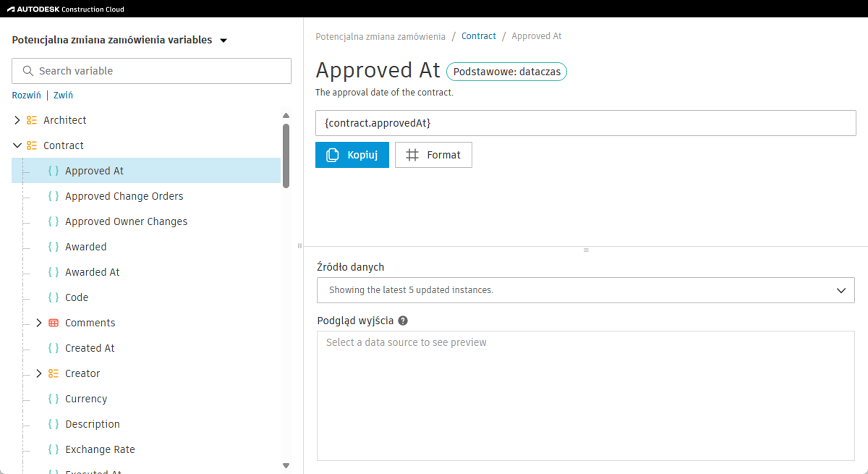Click the curly braces icon beside Awarded At
The width and height of the screenshot is (868, 474).
pos(53,272)
